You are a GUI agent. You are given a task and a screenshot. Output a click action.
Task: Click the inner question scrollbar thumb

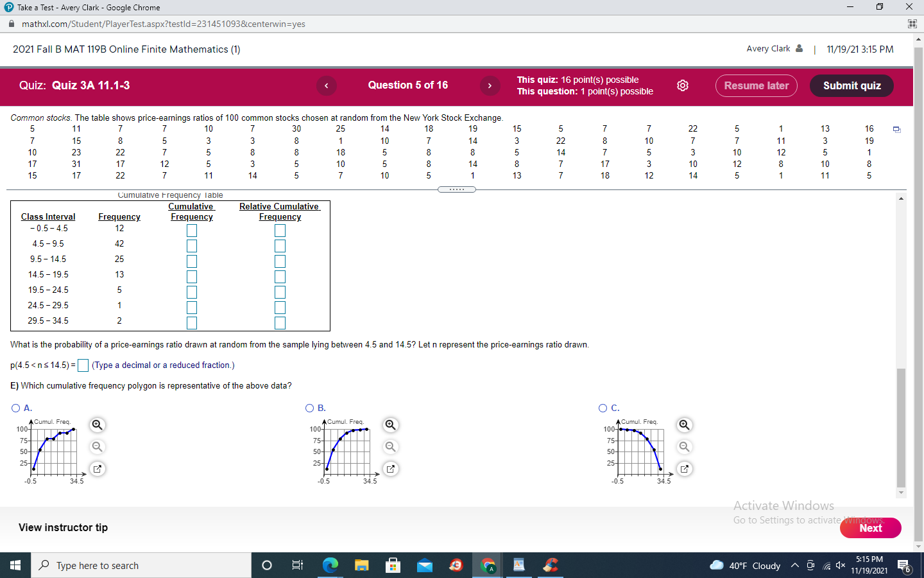tap(901, 428)
